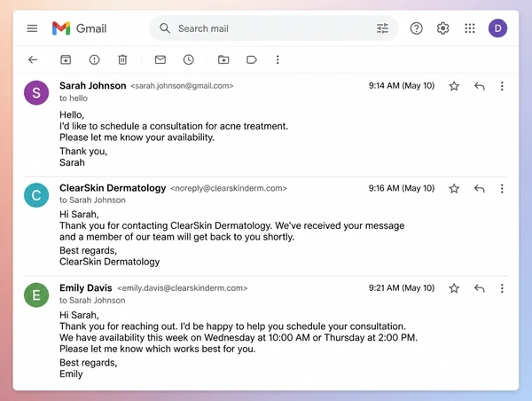Mark conversation as unread
The image size is (532, 401).
(160, 59)
